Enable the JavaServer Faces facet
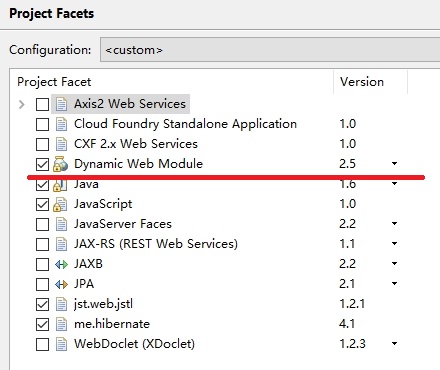440x370 pixels. (42, 225)
